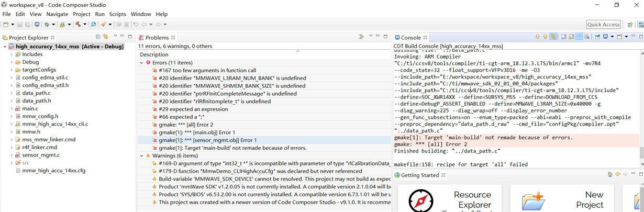Image resolution: width=644 pixels, height=212 pixels.
Task: Open the Run menu
Action: pos(99,14)
